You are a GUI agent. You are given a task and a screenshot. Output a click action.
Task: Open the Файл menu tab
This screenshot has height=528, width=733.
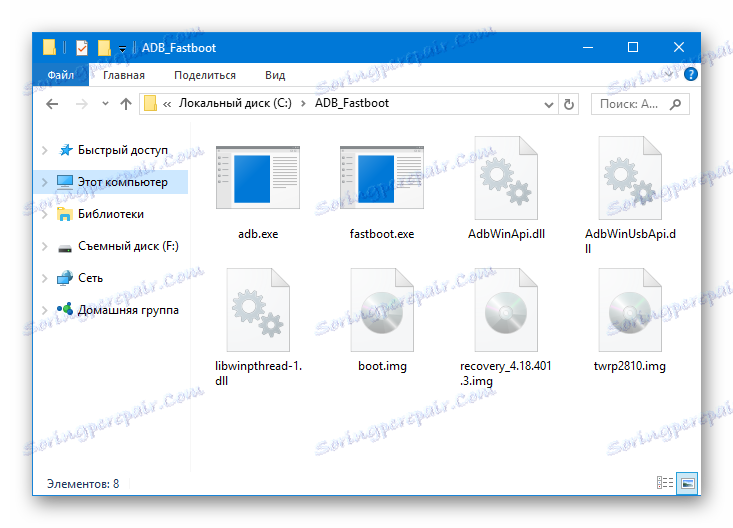(61, 75)
